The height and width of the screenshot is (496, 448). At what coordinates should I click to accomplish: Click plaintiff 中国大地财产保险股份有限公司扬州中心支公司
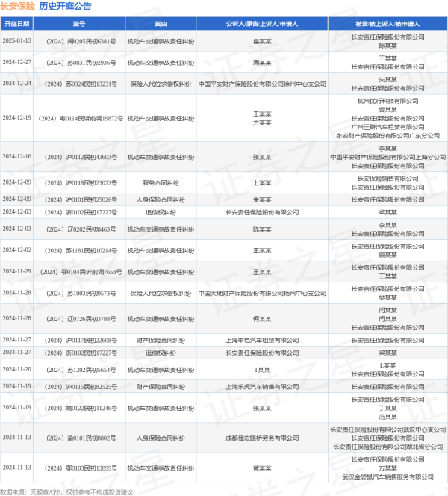coord(262,294)
